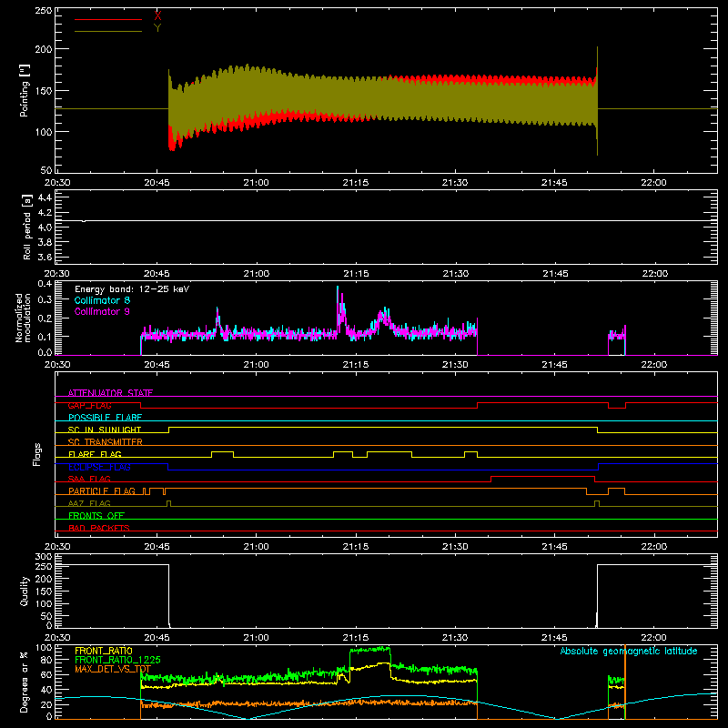
Task: Click the red X legend line
Action: (107, 19)
